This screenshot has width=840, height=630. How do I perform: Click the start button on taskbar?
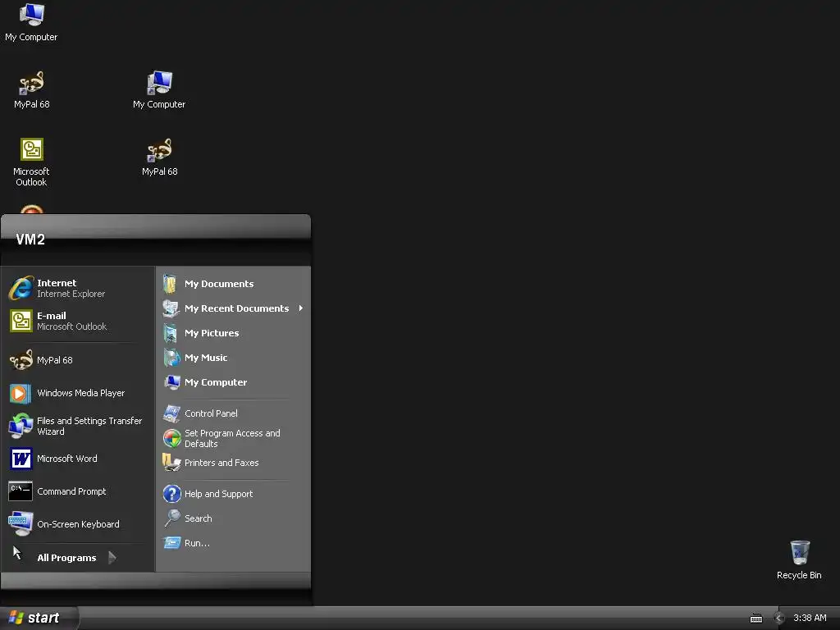click(x=39, y=619)
